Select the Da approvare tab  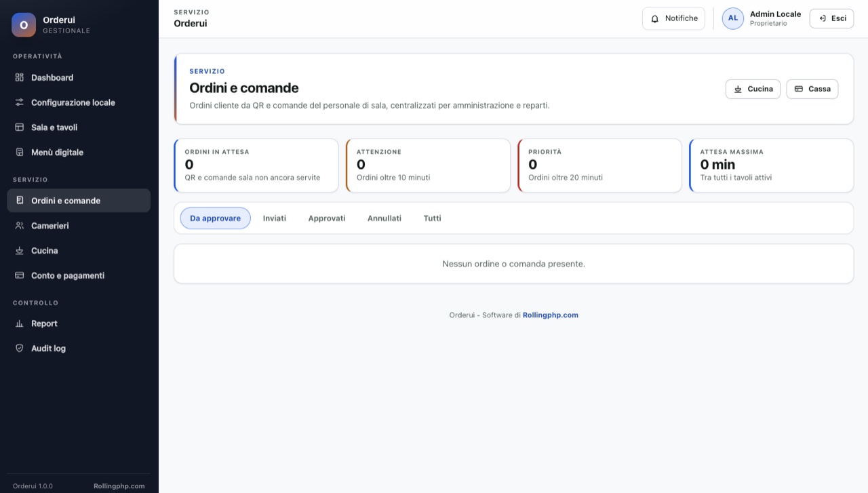coord(215,218)
